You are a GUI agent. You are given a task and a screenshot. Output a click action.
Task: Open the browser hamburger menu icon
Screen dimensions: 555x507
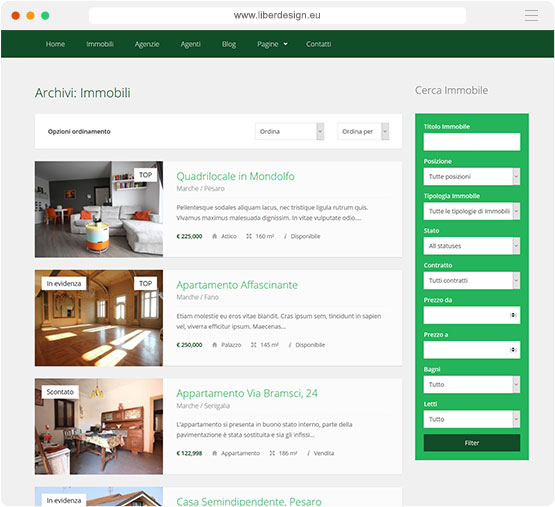click(531, 16)
